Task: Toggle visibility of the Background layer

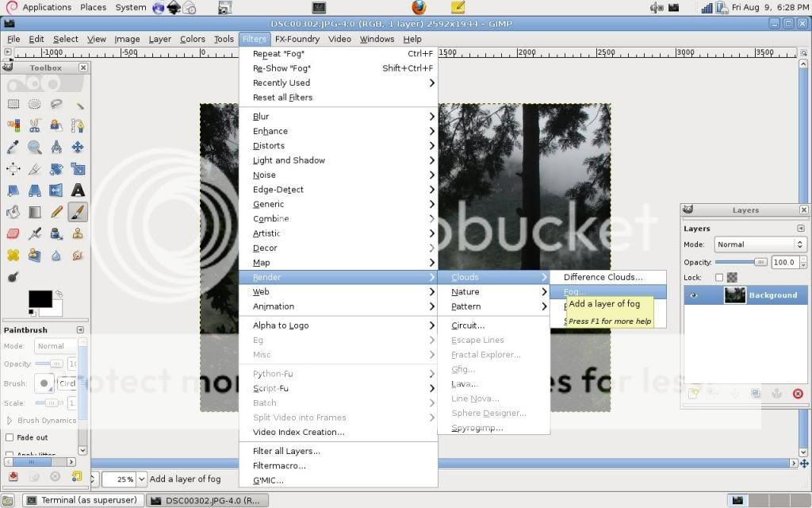Action: (693, 294)
